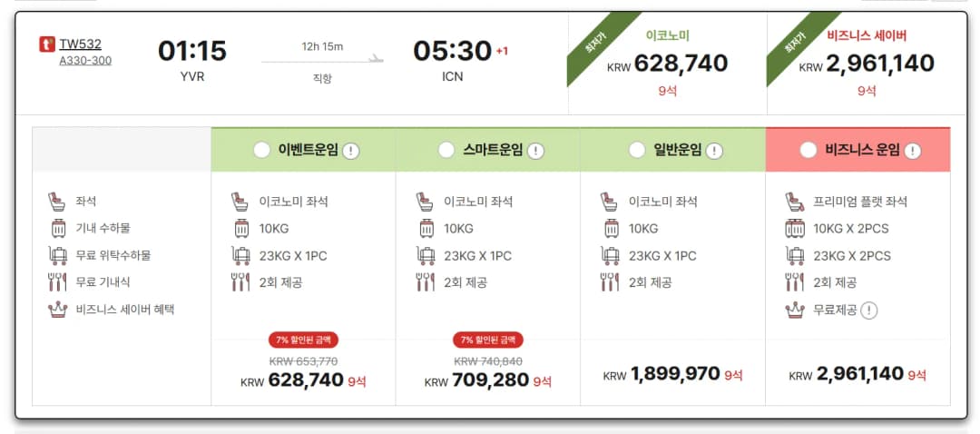Click info icon next to 이벤트운임
This screenshot has height=434, width=980.
350,151
